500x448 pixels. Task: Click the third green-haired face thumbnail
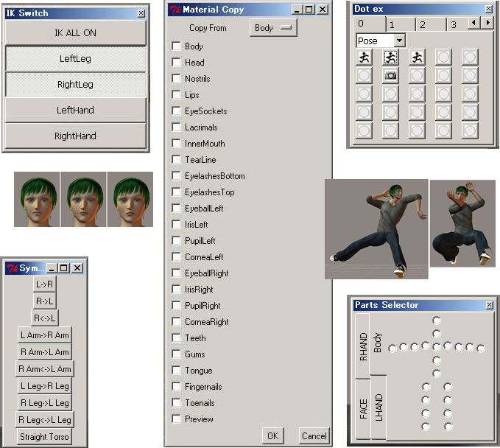130,200
